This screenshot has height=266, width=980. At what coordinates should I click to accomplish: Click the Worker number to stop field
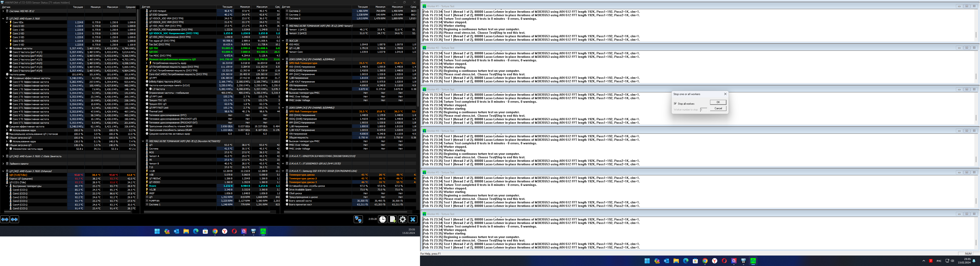pos(703,110)
